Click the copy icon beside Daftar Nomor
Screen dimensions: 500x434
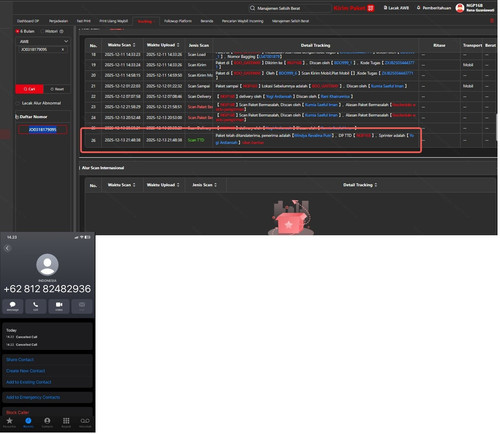(17, 117)
